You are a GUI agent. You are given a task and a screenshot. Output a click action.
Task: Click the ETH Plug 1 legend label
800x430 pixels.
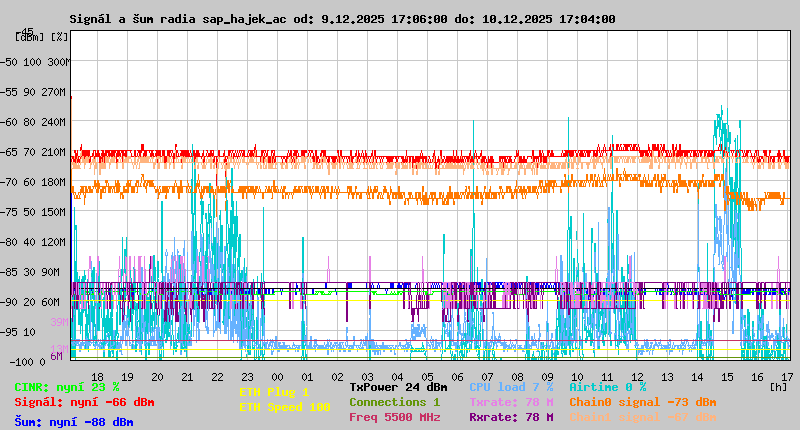point(274,392)
